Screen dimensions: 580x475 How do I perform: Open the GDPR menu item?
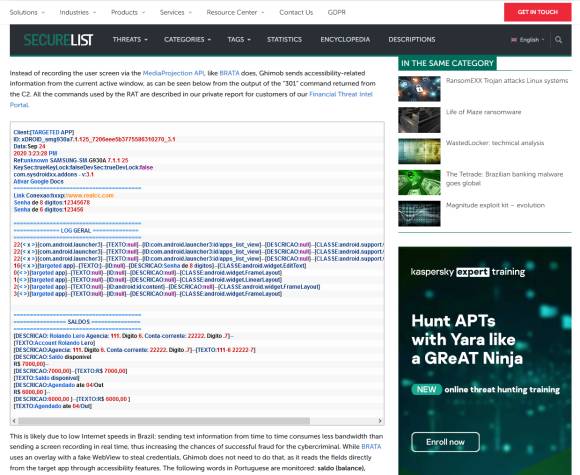point(336,12)
